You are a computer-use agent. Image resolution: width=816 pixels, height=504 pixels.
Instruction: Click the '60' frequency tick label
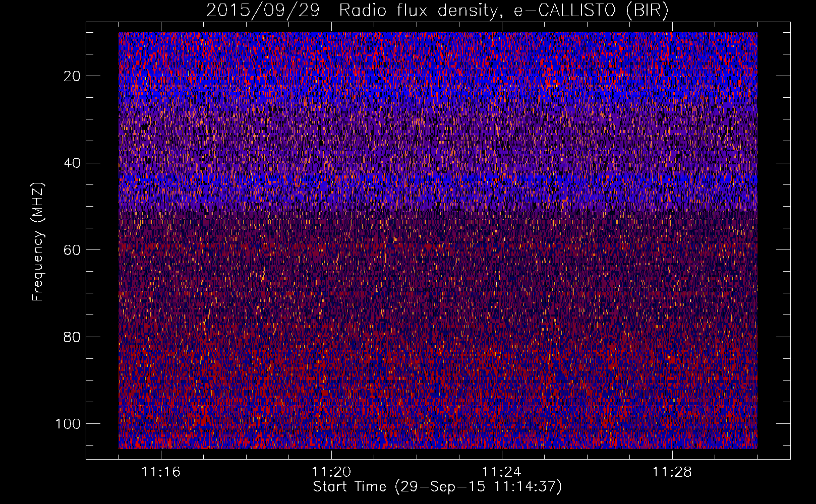coord(73,250)
